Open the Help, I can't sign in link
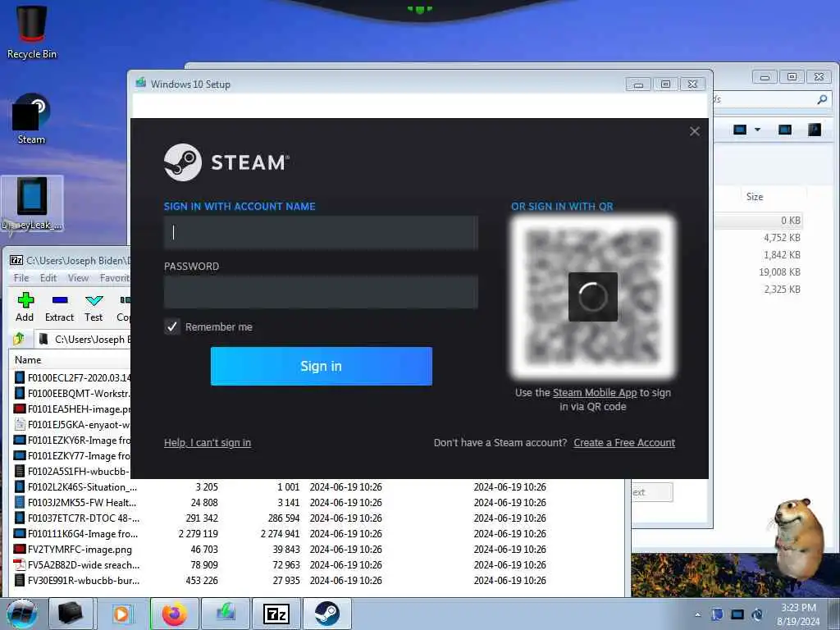This screenshot has width=840, height=630. tap(208, 442)
